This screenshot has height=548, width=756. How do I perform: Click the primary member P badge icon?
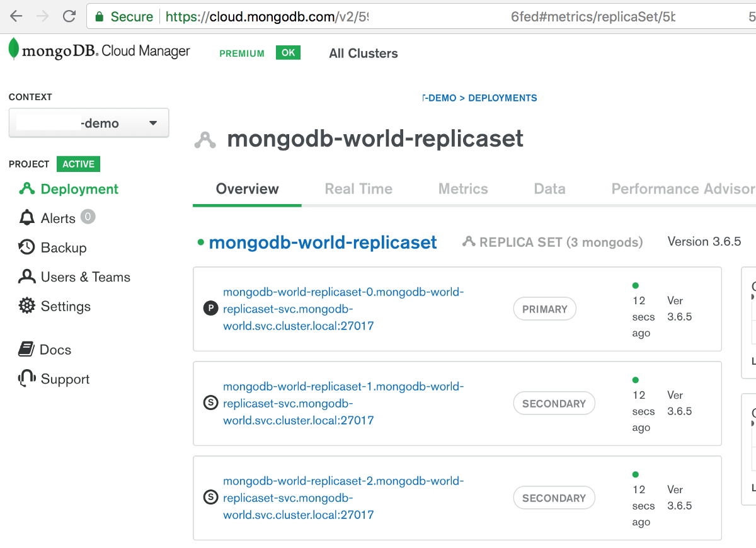point(210,309)
